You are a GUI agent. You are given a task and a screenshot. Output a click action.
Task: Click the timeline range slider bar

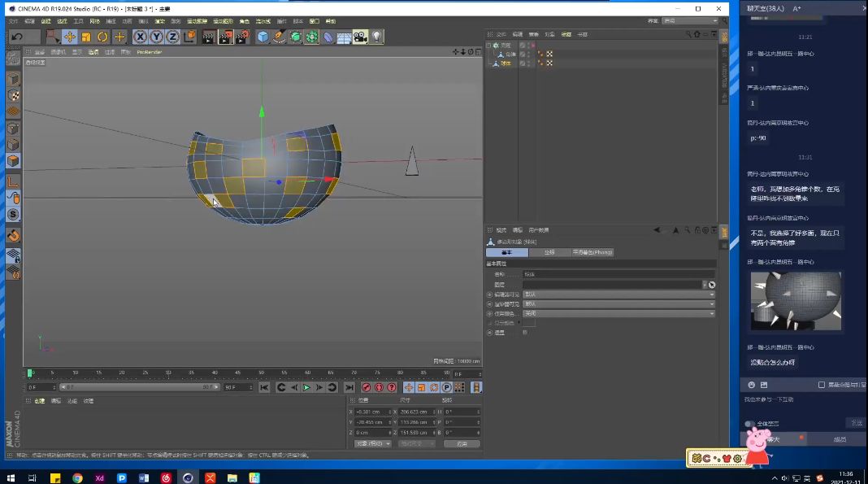click(x=138, y=387)
